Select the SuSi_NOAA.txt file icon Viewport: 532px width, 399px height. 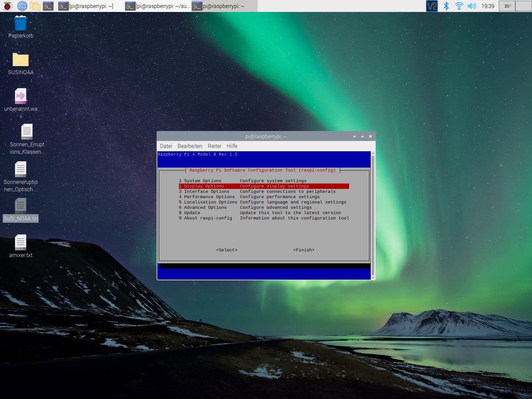point(21,210)
